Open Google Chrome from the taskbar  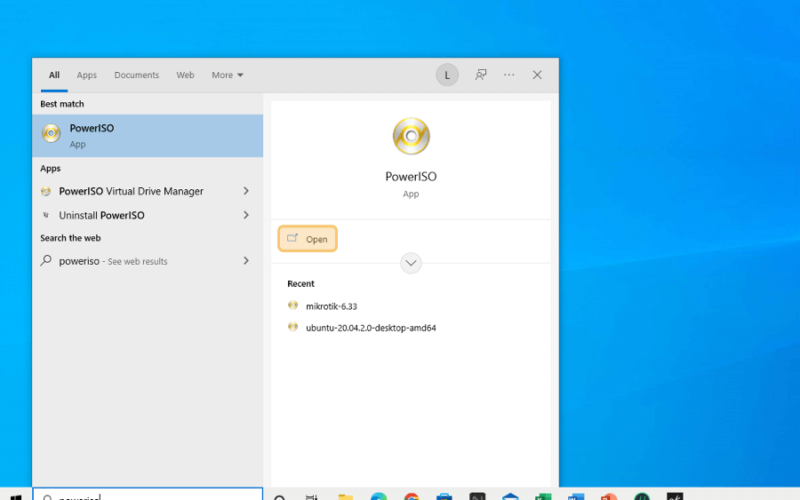(411, 496)
